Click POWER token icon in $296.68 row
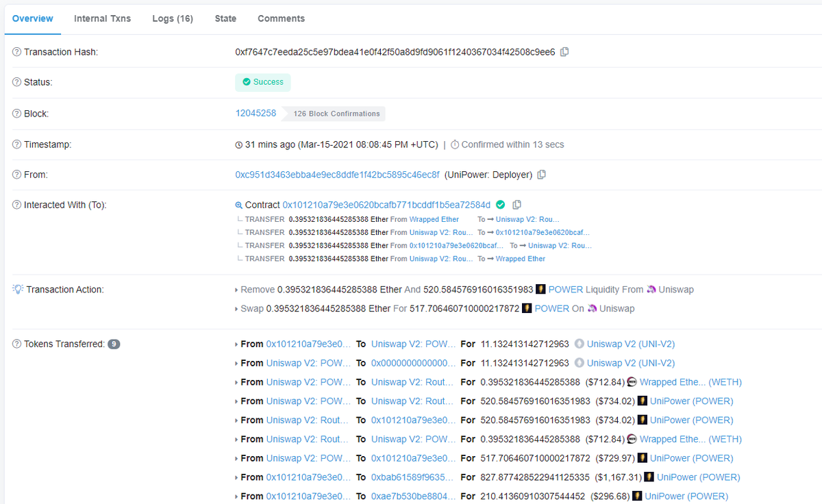The width and height of the screenshot is (822, 504). pos(637,496)
